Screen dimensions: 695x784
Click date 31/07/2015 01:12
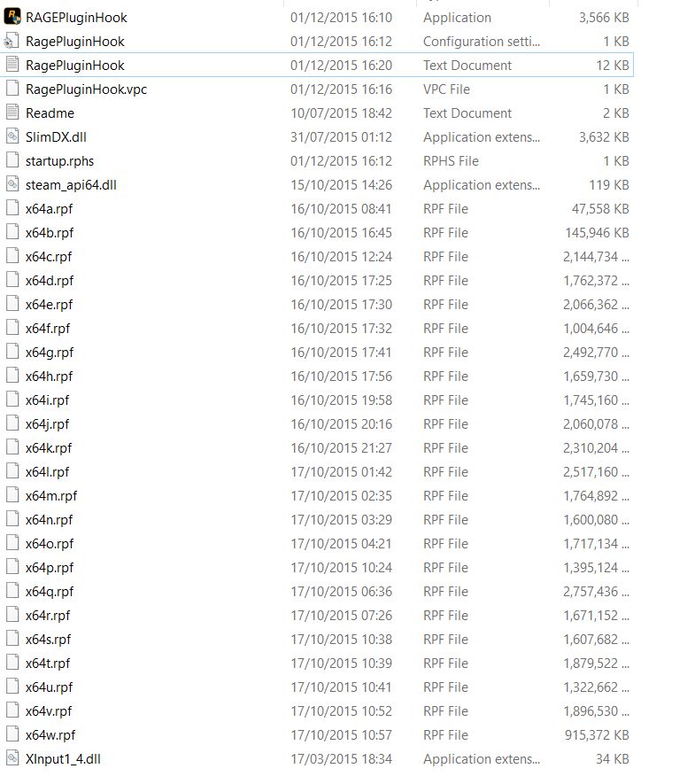point(341,137)
